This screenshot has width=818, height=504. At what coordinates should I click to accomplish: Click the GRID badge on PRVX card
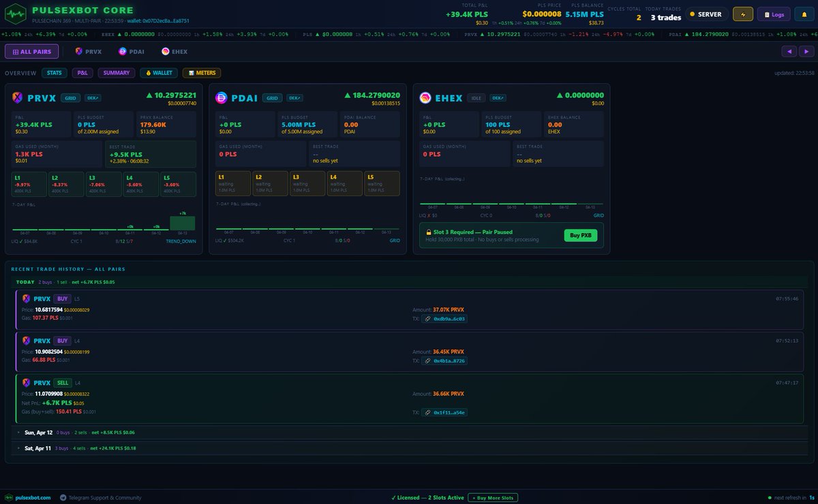(x=70, y=98)
